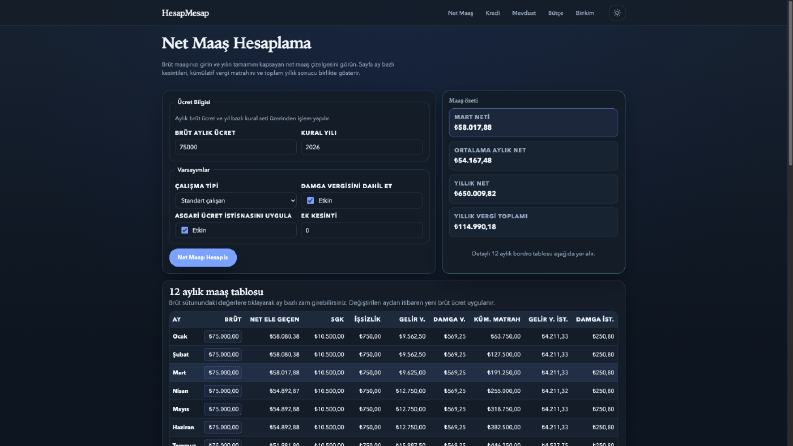Toggle Asgari Ücret İstisnasını Uygula checkbox
The height and width of the screenshot is (446, 793).
coord(185,231)
